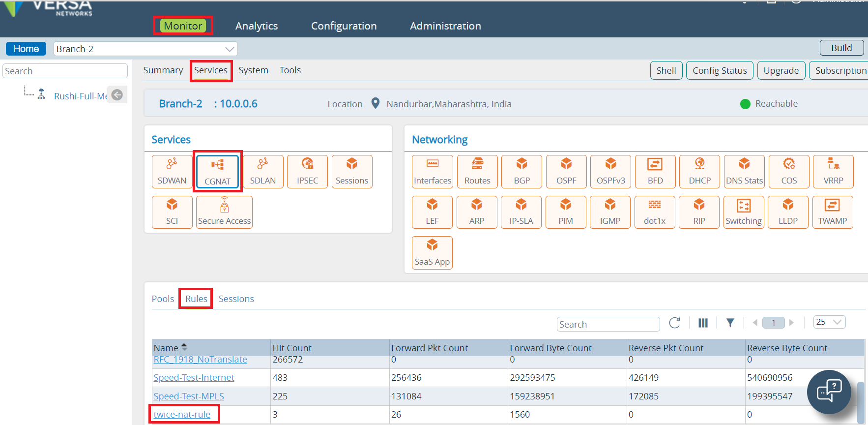
Task: Click the Subscription button
Action: pos(839,70)
